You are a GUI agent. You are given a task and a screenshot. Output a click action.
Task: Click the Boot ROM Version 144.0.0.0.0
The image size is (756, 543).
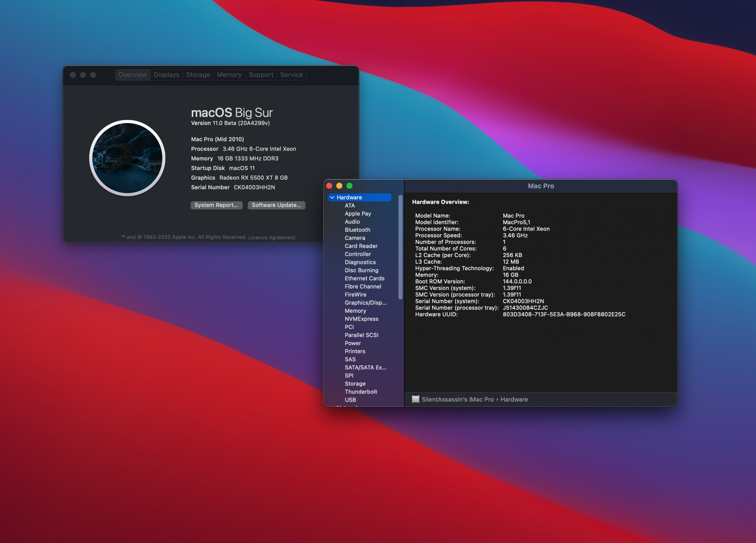[517, 282]
